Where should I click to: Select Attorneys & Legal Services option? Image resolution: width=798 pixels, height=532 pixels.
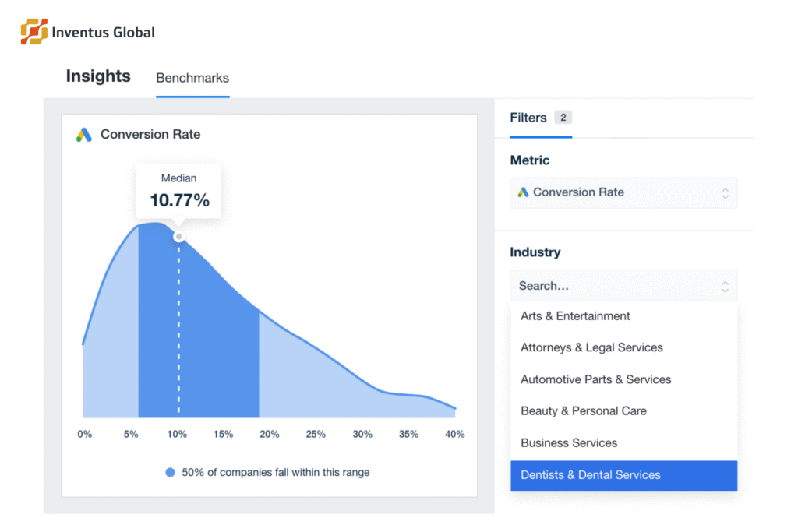[x=591, y=347]
